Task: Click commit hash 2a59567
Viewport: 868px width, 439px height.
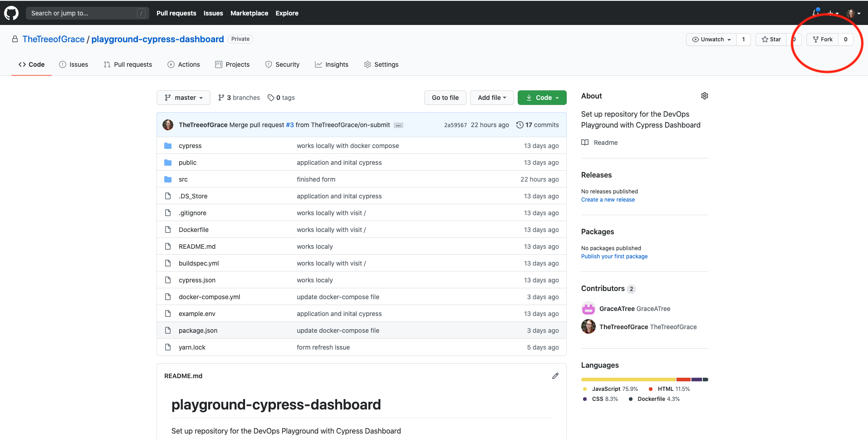Action: [456, 125]
